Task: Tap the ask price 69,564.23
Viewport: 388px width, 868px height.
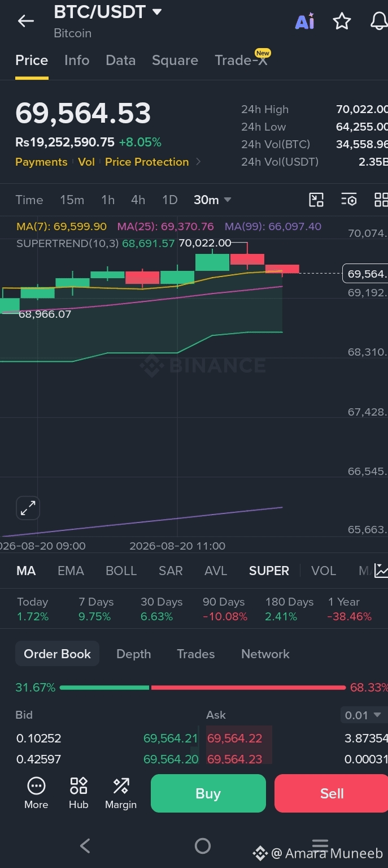Action: tap(234, 759)
